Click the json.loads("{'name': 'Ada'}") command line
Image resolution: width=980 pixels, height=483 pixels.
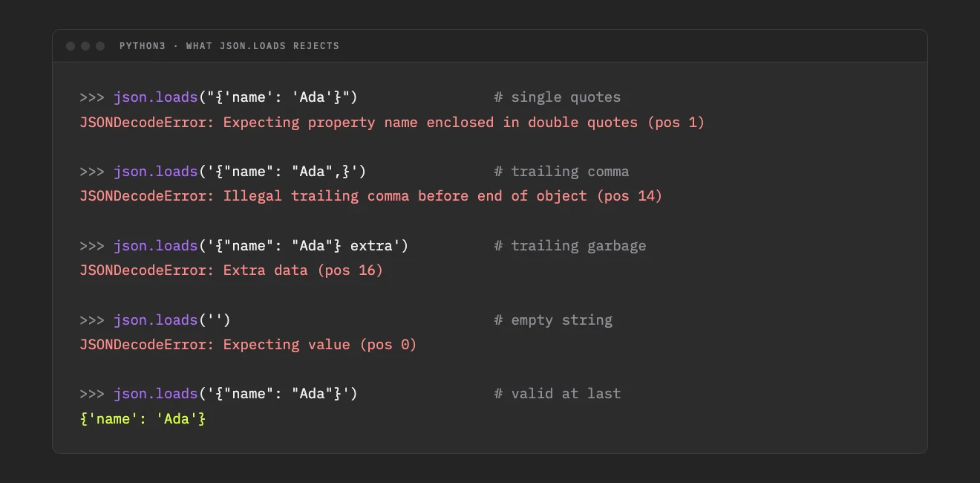point(219,97)
